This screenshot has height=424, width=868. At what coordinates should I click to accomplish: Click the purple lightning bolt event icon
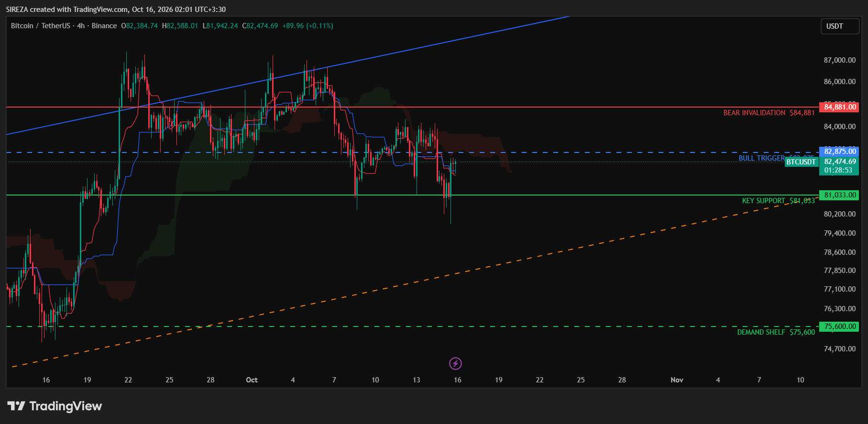(x=455, y=364)
